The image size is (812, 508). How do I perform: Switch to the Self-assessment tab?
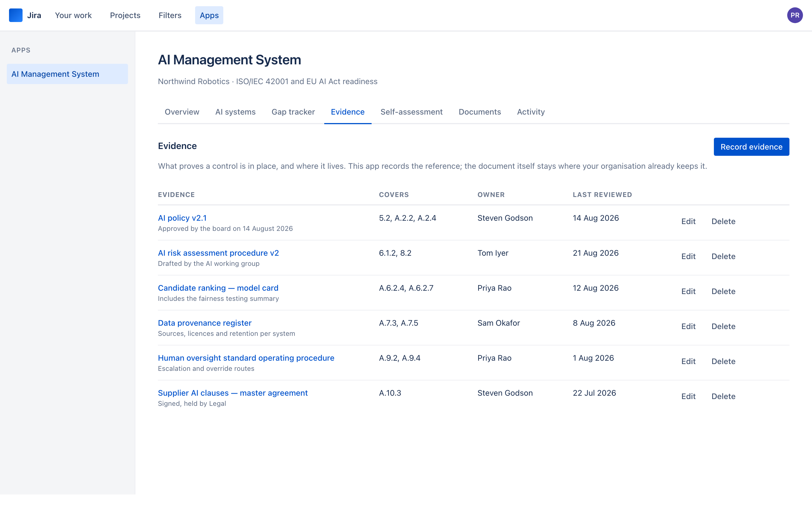pyautogui.click(x=411, y=112)
